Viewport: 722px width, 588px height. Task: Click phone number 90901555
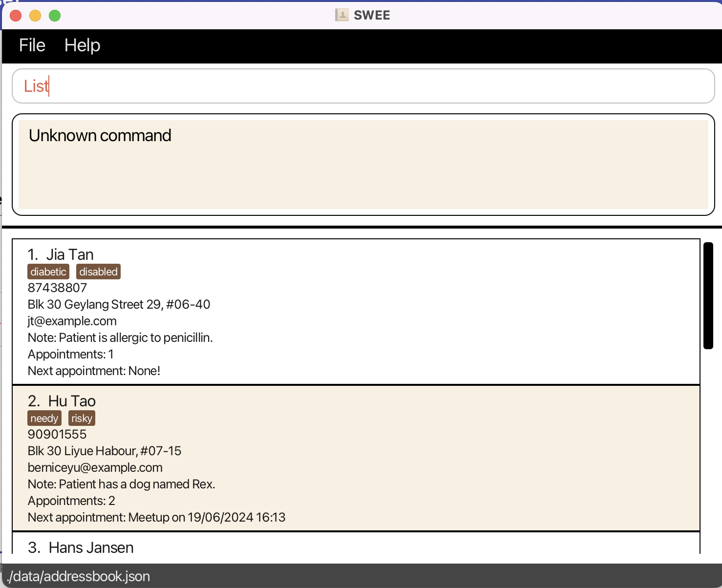coord(57,434)
